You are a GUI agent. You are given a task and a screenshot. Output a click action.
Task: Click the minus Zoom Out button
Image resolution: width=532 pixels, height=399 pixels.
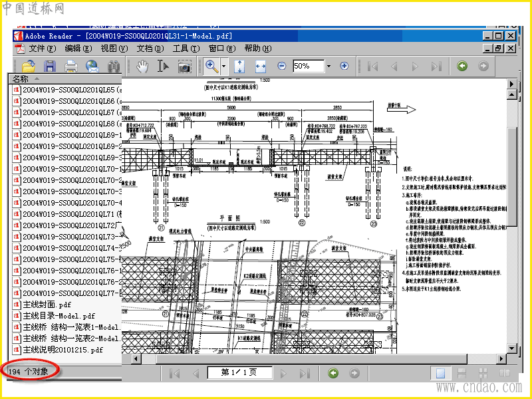281,66
